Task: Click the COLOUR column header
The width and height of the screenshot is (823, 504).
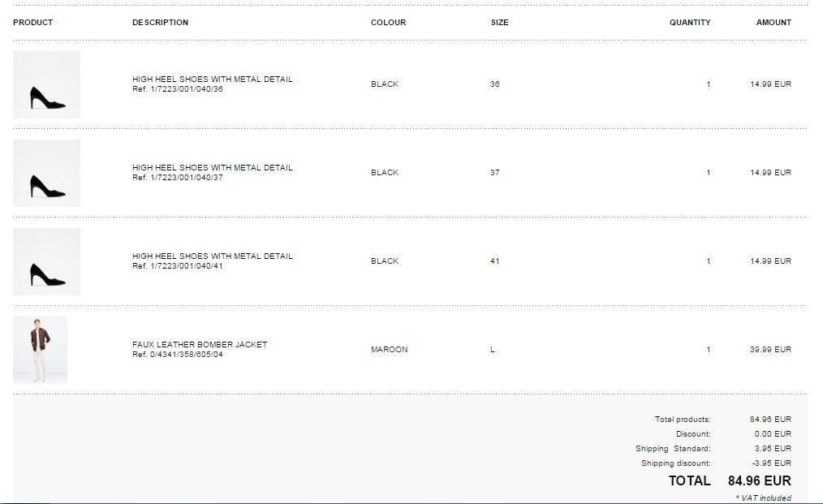Action: tap(389, 22)
